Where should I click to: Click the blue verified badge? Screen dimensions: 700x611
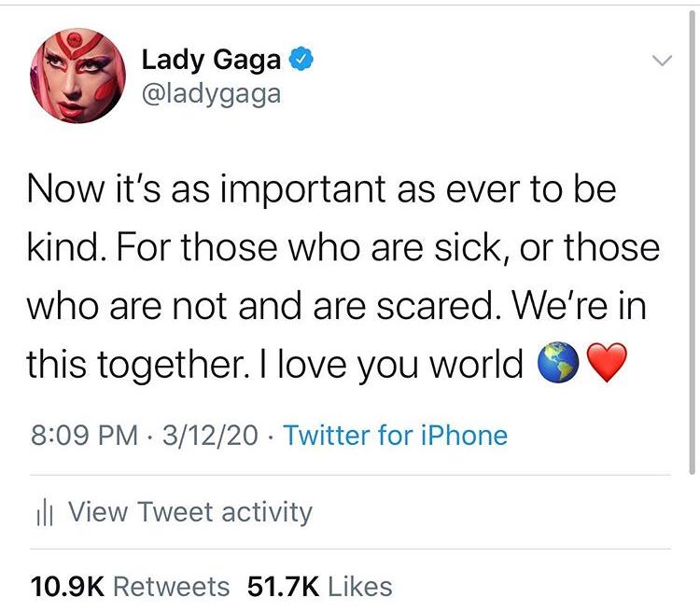[x=301, y=60]
